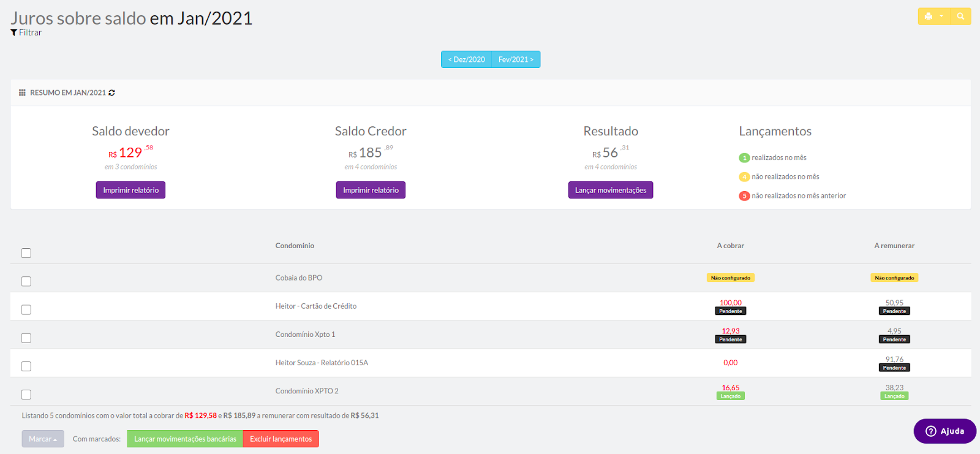Open the Marcar dropdown
This screenshot has height=454, width=980.
click(x=43, y=439)
